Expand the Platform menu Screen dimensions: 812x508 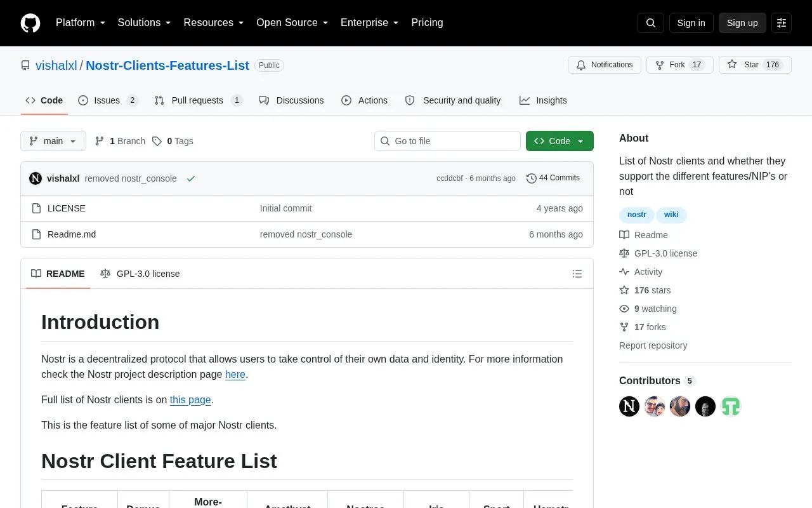point(81,23)
